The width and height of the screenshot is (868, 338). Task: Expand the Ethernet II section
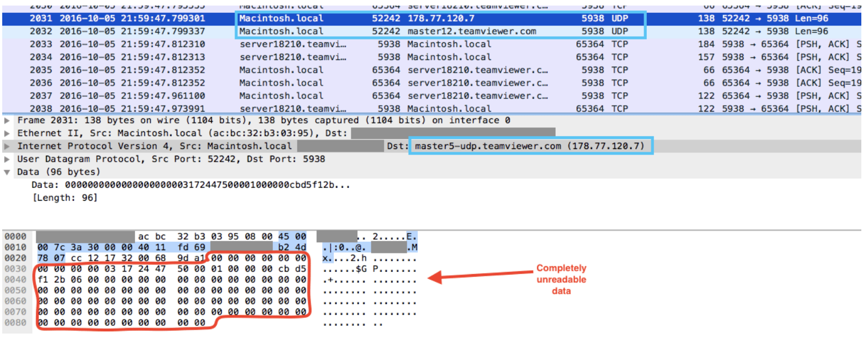[x=7, y=133]
